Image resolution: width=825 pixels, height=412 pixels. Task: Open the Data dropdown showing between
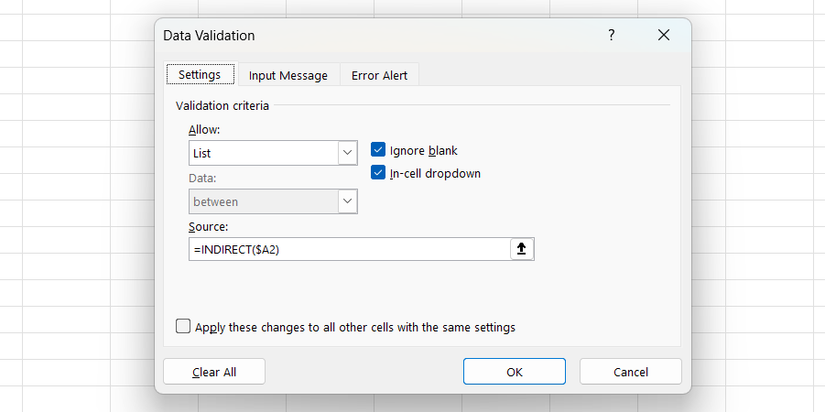(x=347, y=201)
